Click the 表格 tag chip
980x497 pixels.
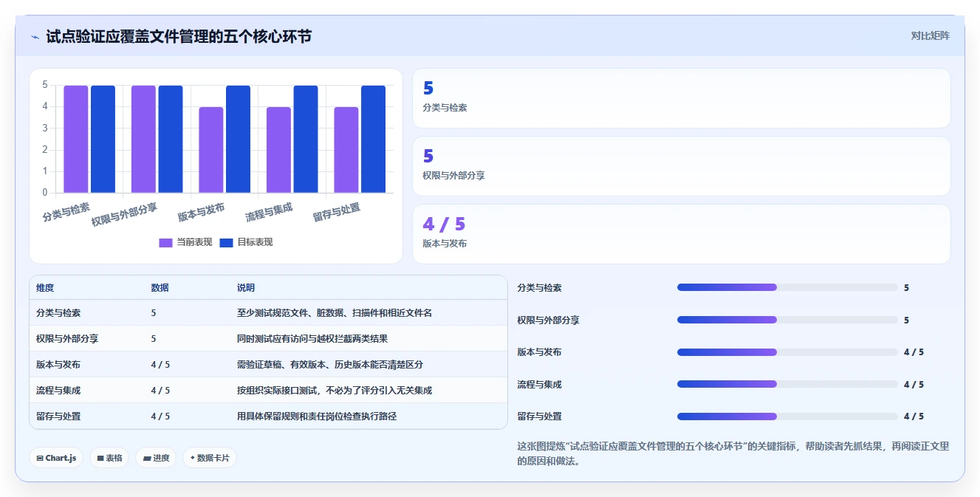109,458
